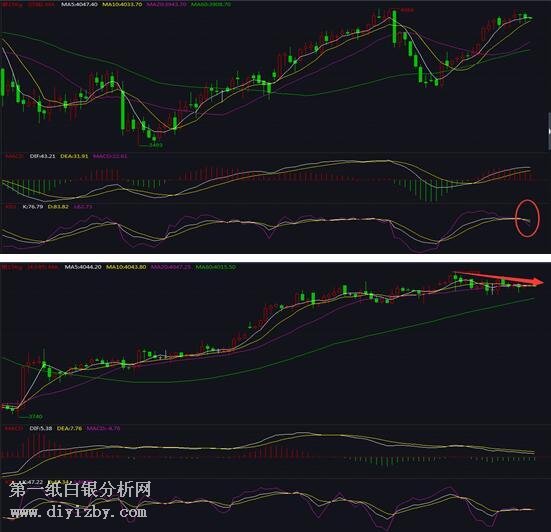The image size is (551, 532).
Task: Click the green MA60 label in lower chart
Action: [216, 267]
